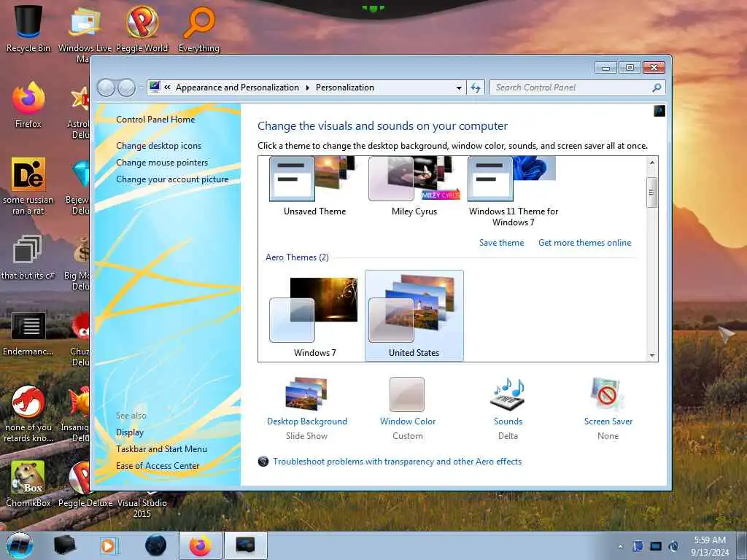Click the theme list scroll down arrow
The width and height of the screenshot is (747, 560).
pos(651,356)
